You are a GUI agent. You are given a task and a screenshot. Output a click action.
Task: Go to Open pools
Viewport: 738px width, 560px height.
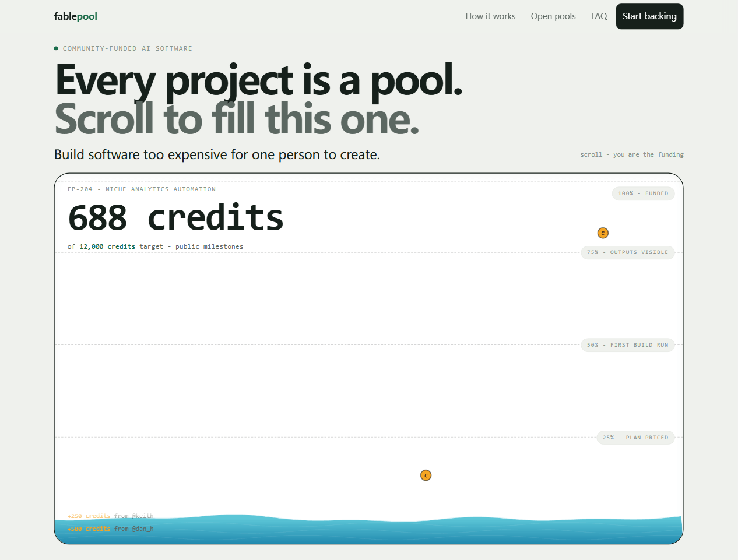[553, 16]
